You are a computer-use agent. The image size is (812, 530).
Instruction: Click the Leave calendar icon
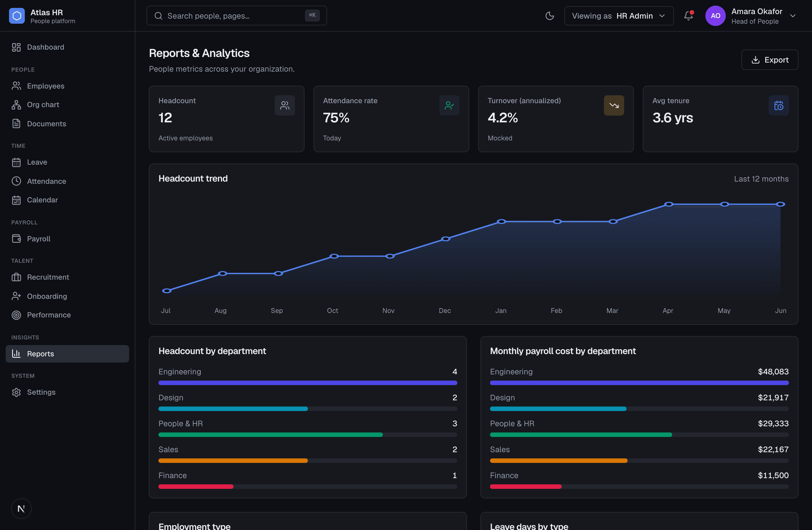[x=16, y=162]
